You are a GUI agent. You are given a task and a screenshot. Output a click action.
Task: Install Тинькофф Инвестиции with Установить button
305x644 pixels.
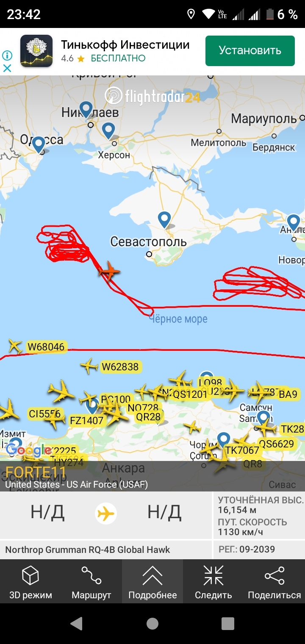tap(250, 51)
